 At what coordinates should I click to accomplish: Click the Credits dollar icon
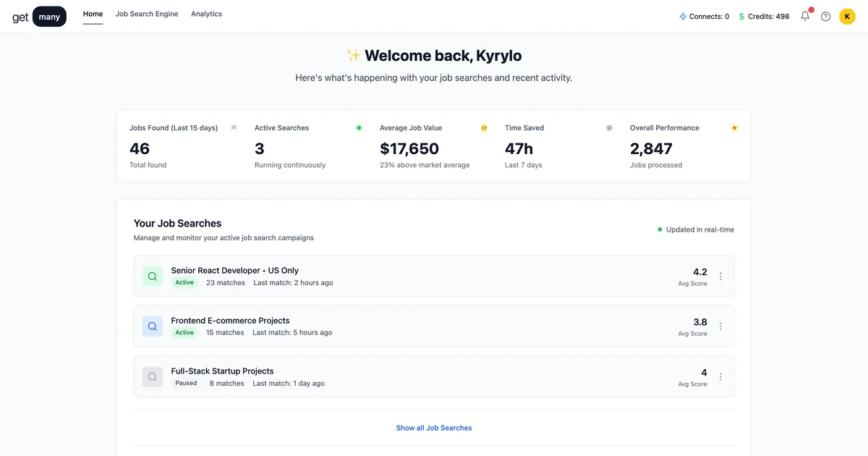click(x=741, y=16)
